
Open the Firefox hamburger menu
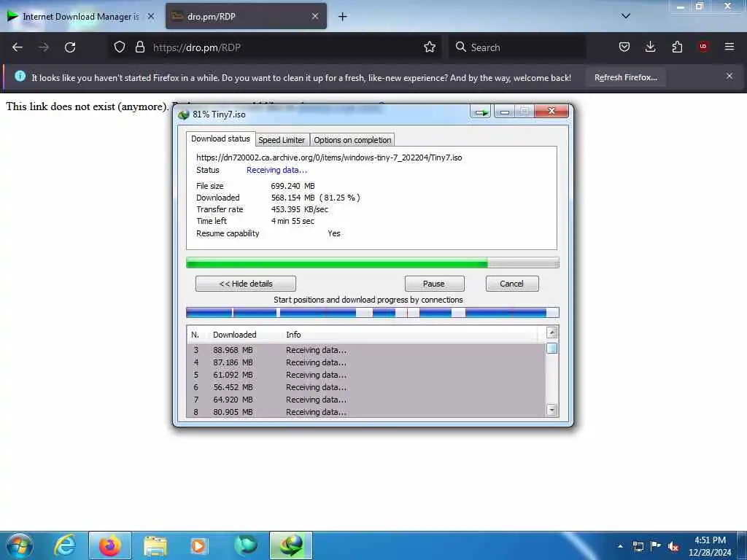(729, 47)
